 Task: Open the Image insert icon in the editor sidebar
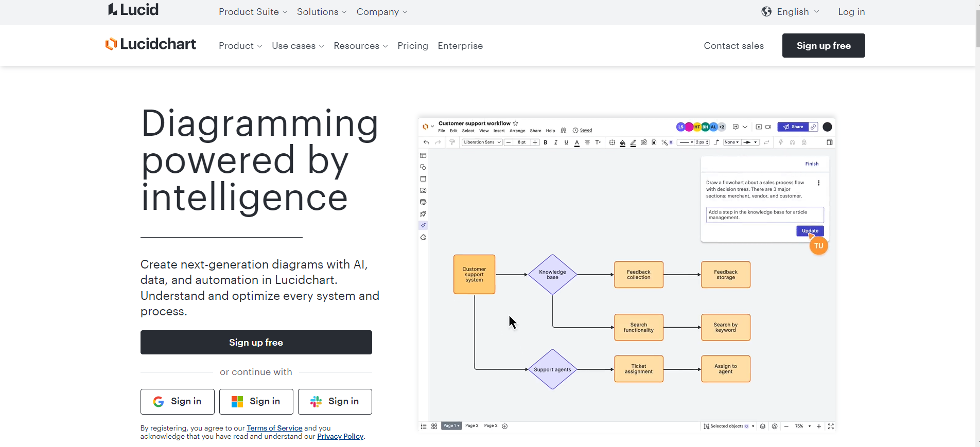coord(423,190)
